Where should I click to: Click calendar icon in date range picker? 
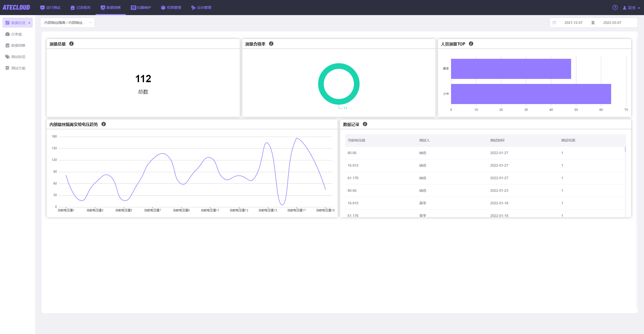coord(554,23)
